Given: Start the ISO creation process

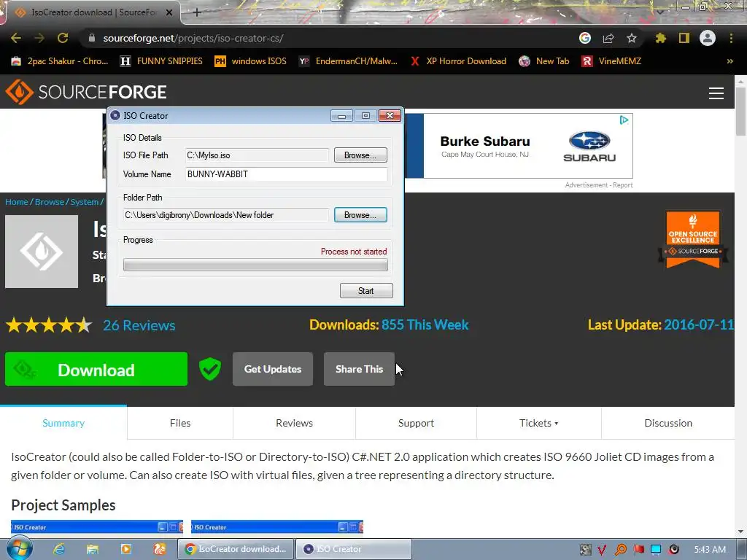Looking at the screenshot, I should (366, 290).
